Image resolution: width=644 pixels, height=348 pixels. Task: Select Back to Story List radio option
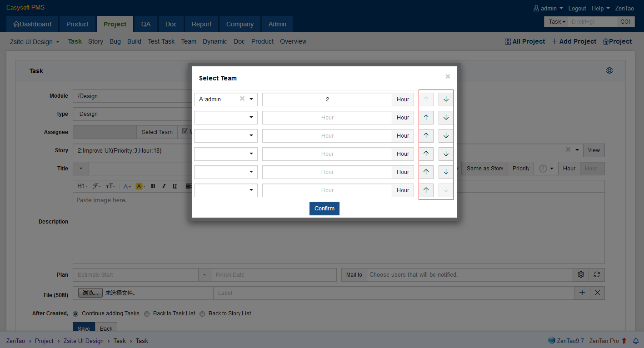(202, 313)
